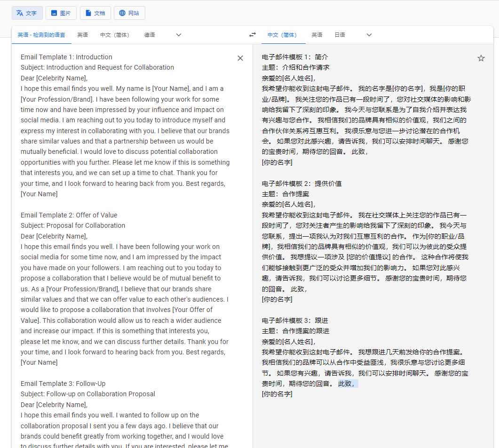The image size is (499, 448).
Task: Clear the source text with the X icon
Action: point(240,58)
